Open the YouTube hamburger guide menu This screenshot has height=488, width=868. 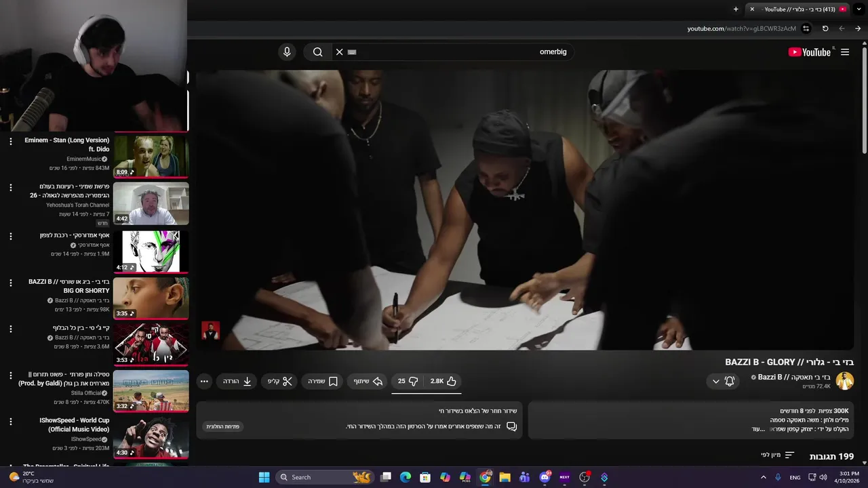click(845, 52)
